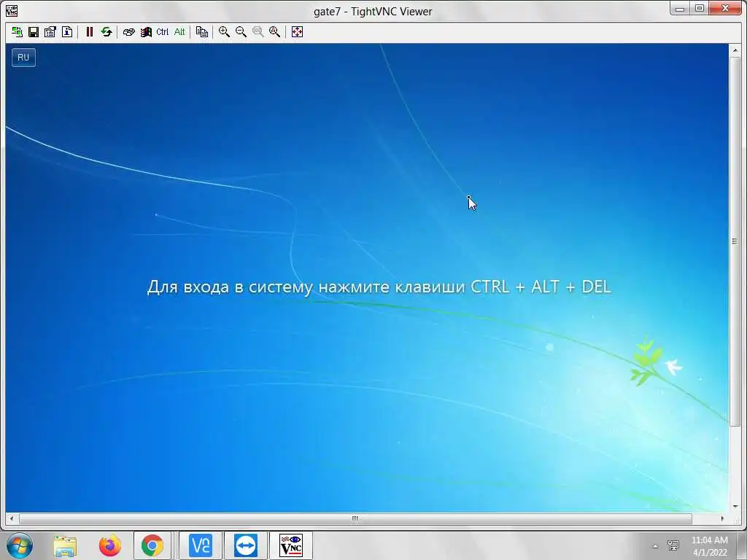Toggle the Ctrl key toolbar button
Screen dimensions: 747x560
[x=163, y=32]
